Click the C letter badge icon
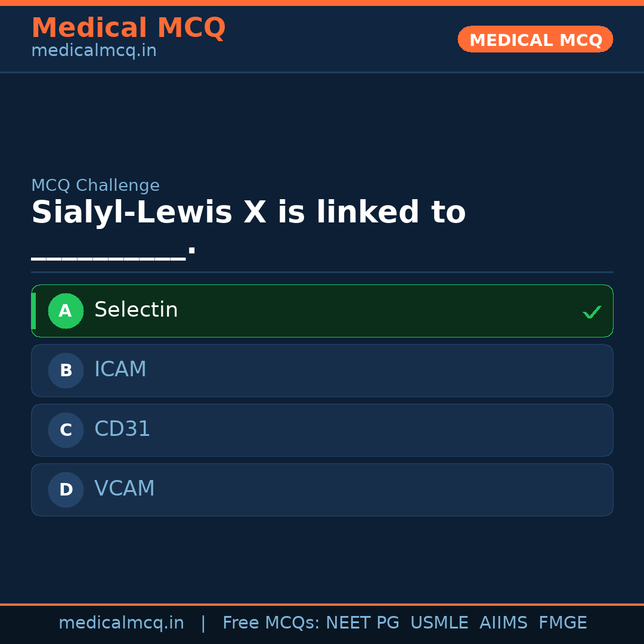This screenshot has height=644, width=644. point(66,430)
